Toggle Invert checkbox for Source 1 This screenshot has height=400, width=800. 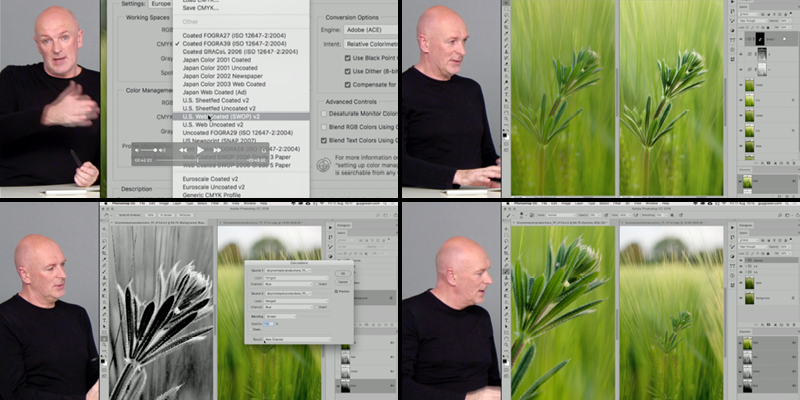click(x=316, y=284)
